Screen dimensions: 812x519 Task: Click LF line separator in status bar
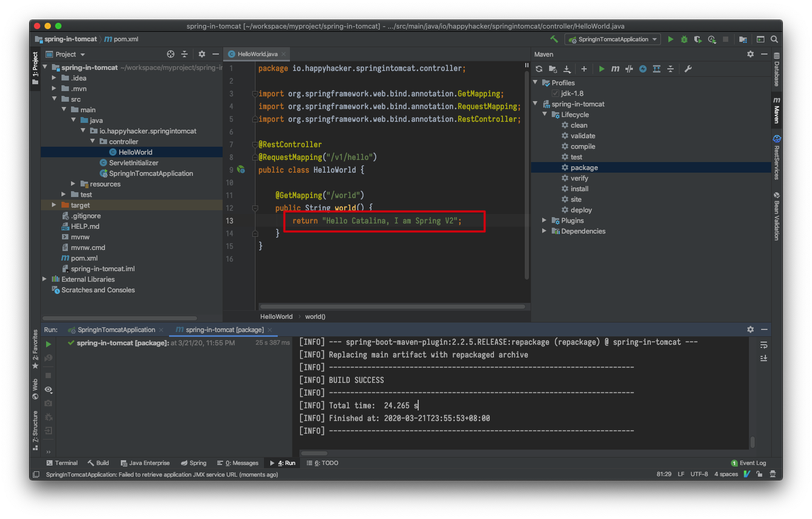[x=681, y=474]
